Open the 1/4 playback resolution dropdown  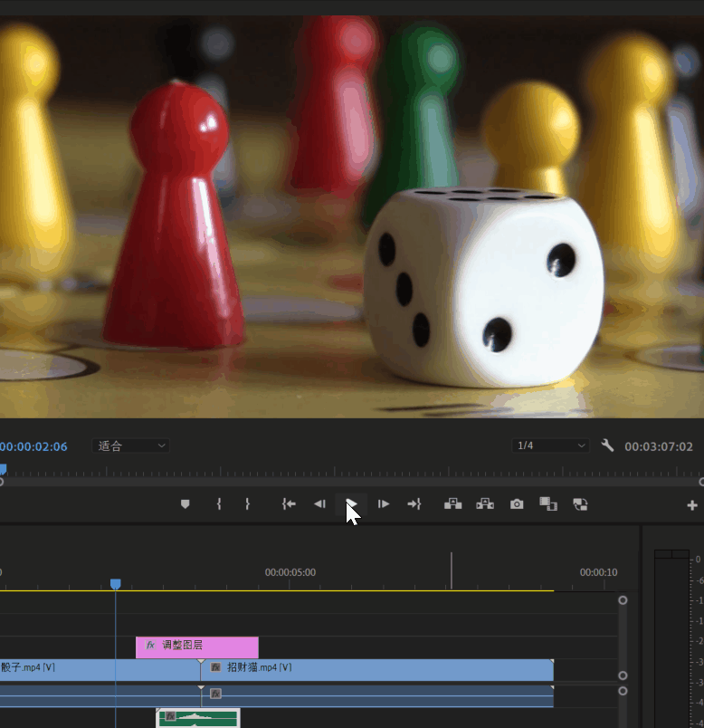[550, 445]
